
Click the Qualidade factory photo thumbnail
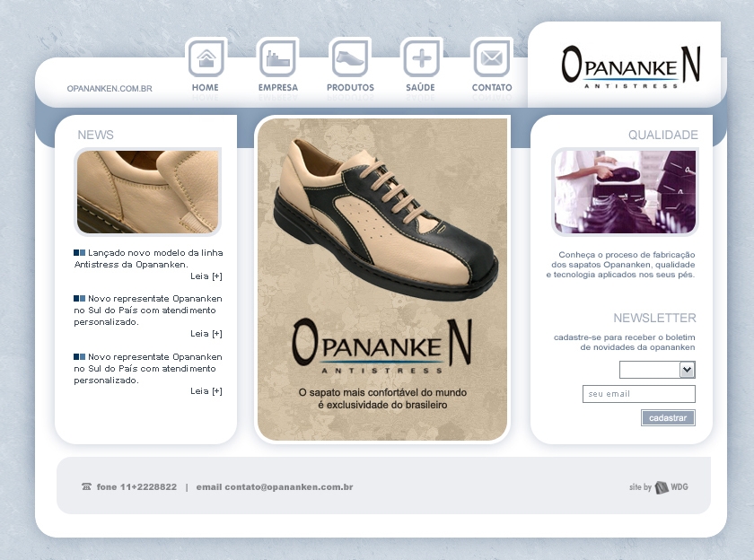coord(625,192)
